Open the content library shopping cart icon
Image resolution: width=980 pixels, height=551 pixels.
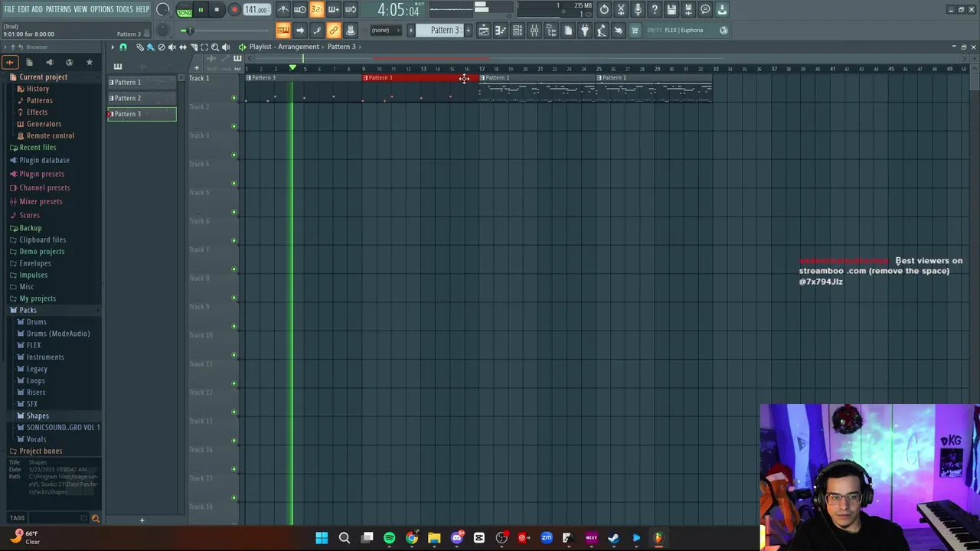click(635, 31)
